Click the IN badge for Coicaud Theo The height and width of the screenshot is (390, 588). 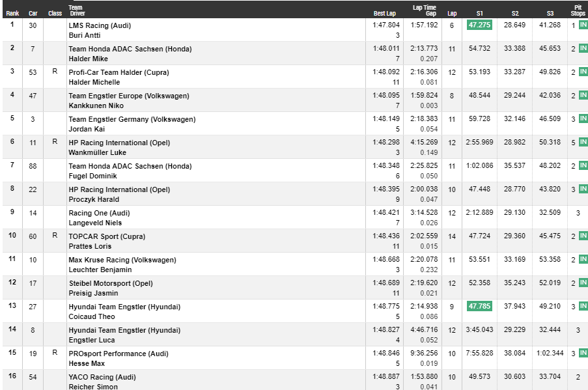(x=583, y=306)
